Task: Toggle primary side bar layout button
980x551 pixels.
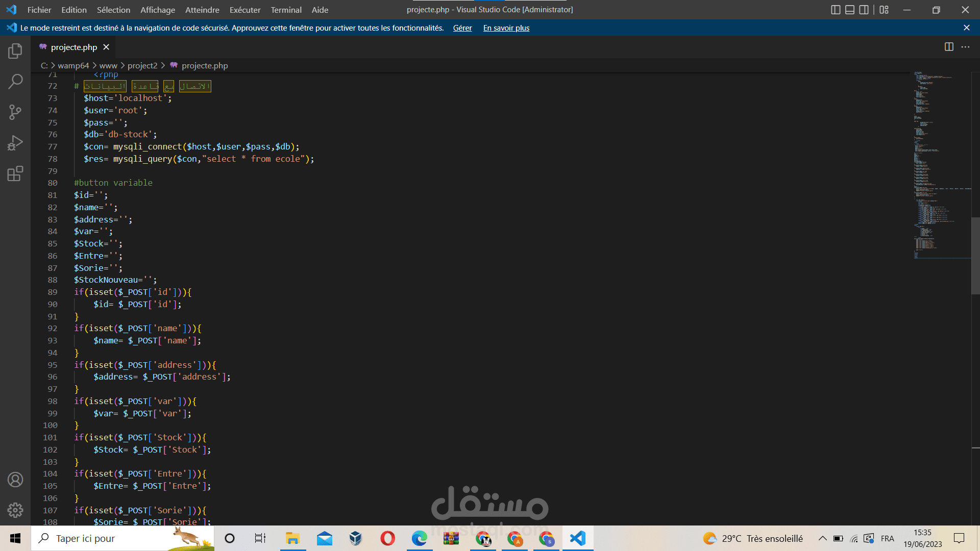Action: 836,10
